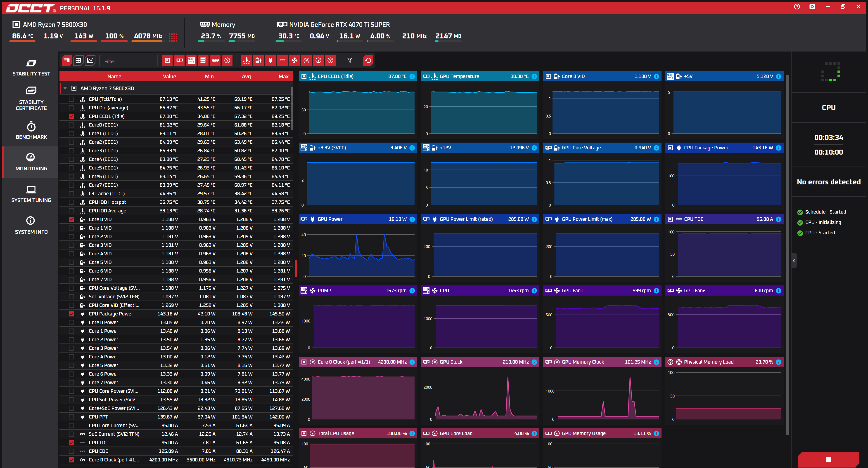868x468 pixels.
Task: Take a screenshot with the camera icon
Action: [812, 7]
